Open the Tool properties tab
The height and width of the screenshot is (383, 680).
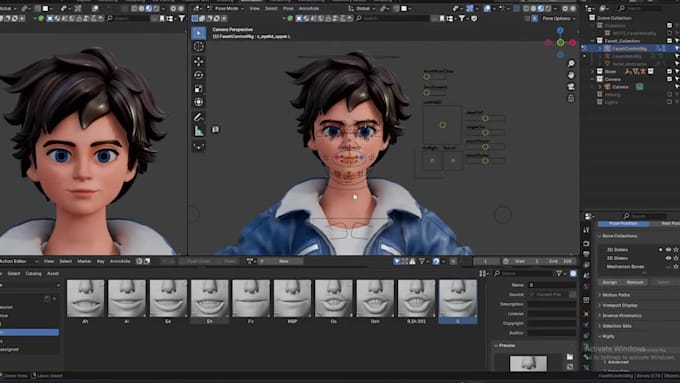586,230
